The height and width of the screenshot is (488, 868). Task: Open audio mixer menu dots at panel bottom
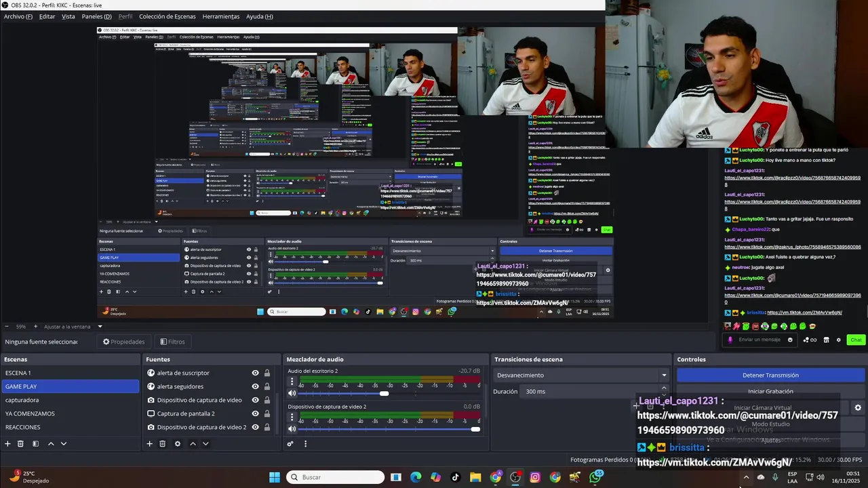[x=305, y=444]
